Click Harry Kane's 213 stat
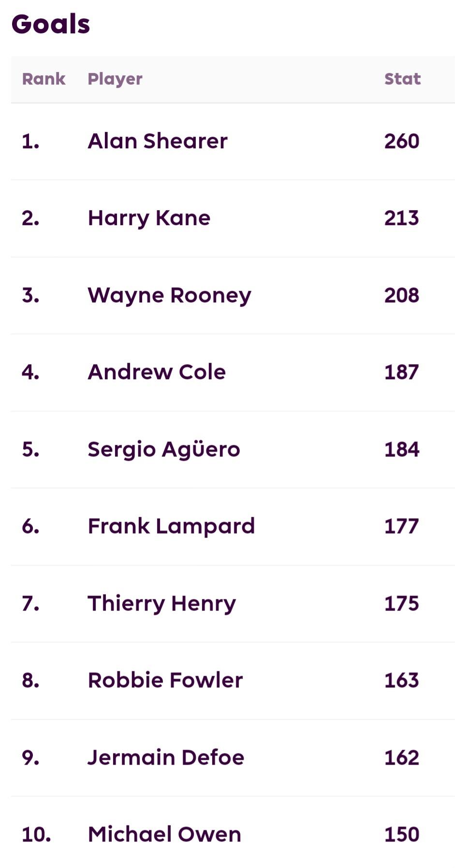The height and width of the screenshot is (868, 455). 401,218
